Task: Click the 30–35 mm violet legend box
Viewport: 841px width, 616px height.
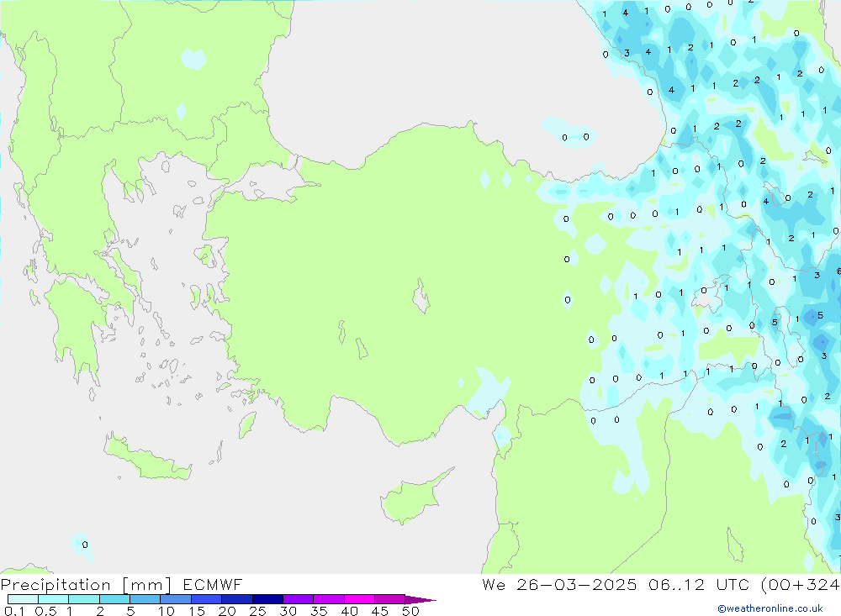Action: [299, 599]
